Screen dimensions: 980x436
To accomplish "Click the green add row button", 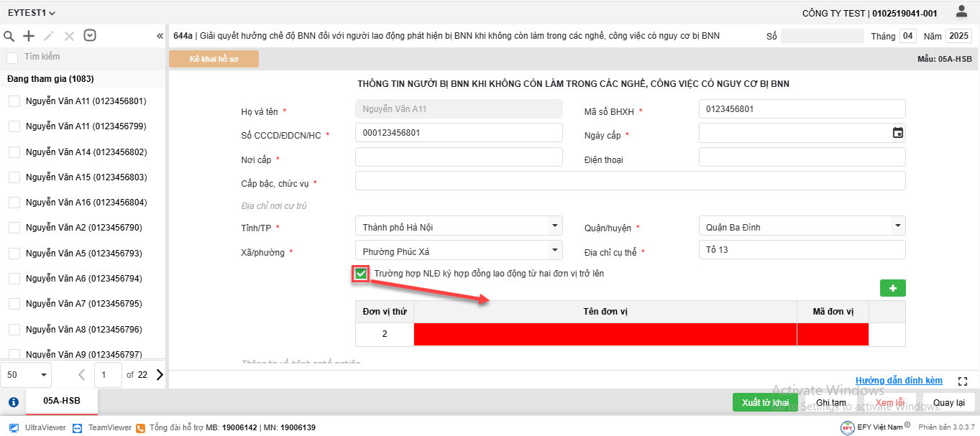I will tap(892, 288).
